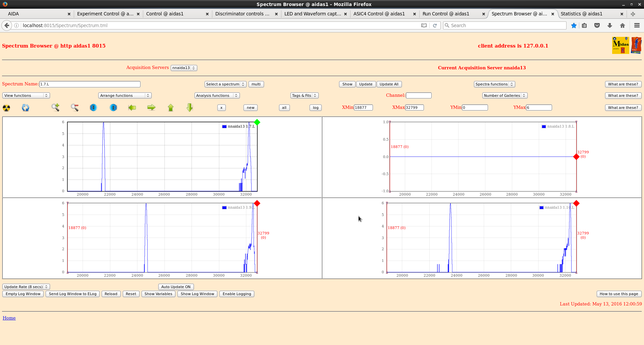Click the Tcl feather logo icon

point(636,45)
